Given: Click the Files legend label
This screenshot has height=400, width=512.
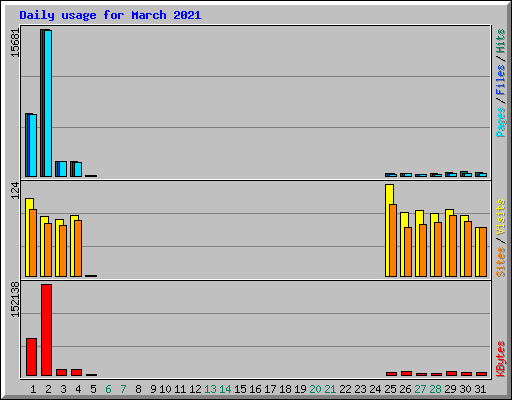Looking at the screenshot, I should [501, 80].
